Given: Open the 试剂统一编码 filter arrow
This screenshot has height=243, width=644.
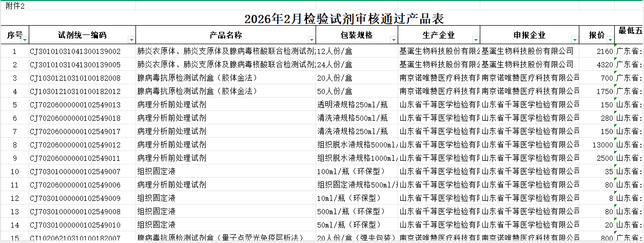Looking at the screenshot, I should [131, 40].
